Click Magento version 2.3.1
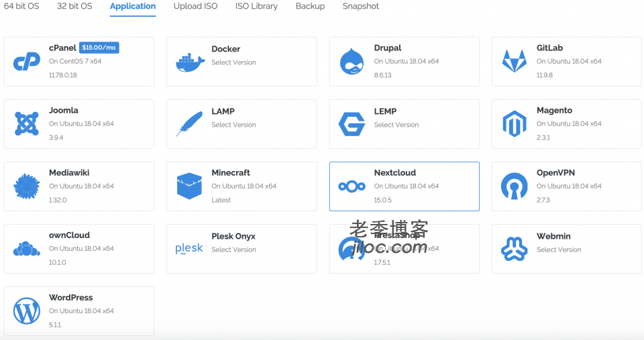The width and height of the screenshot is (644, 340). point(543,137)
